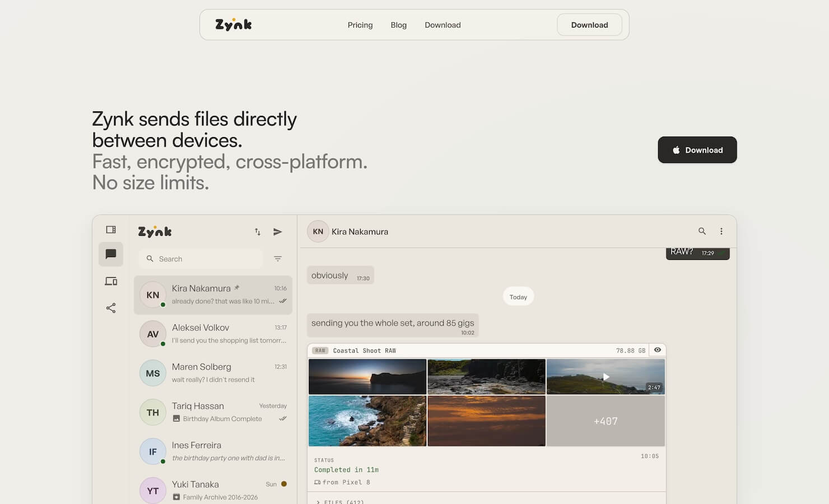Open the chat list filter icon
The width and height of the screenshot is (829, 504).
(x=278, y=259)
